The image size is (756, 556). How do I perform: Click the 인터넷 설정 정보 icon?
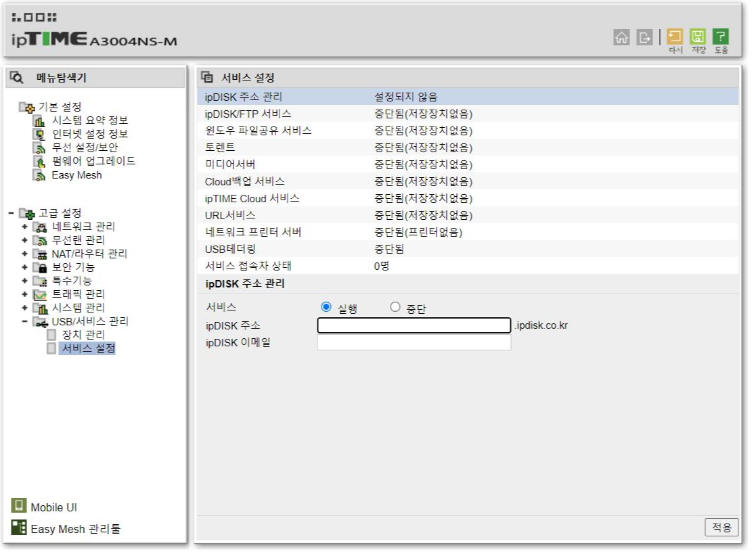[39, 134]
